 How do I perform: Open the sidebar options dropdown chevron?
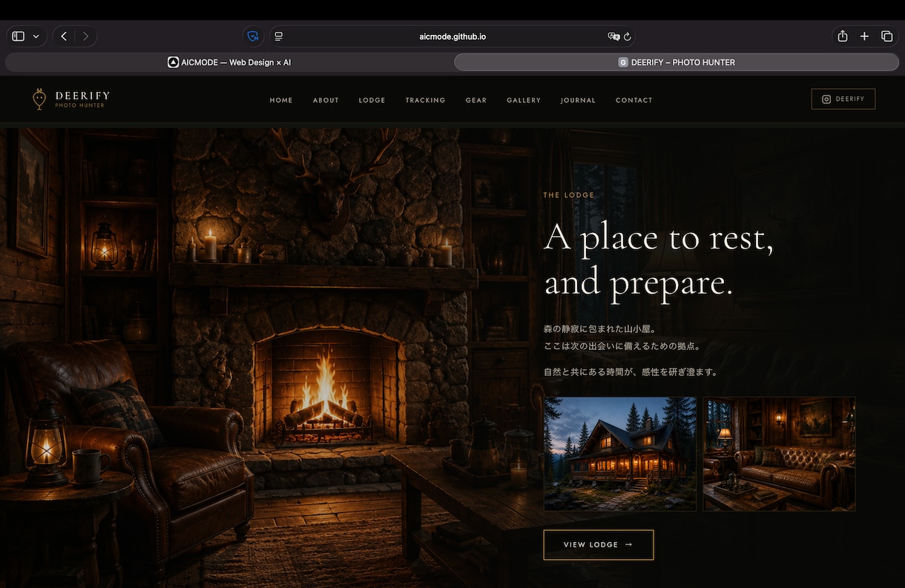36,36
